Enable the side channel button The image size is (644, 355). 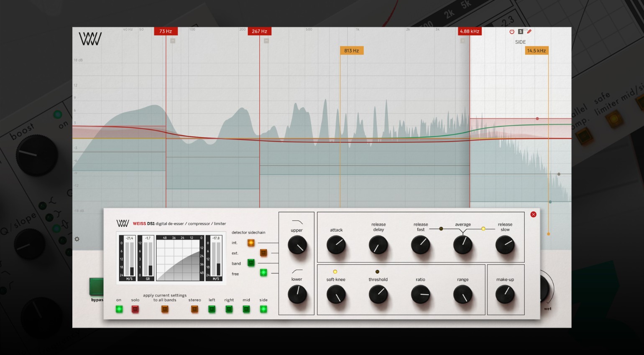(x=263, y=309)
